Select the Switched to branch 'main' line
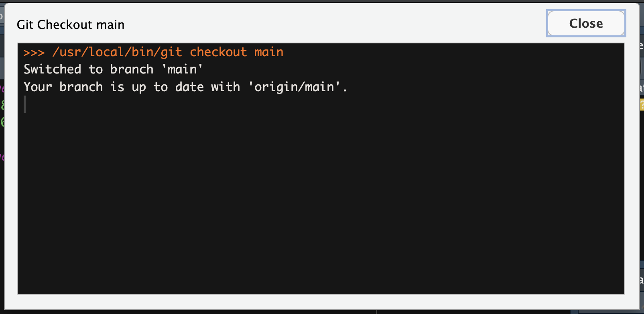The width and height of the screenshot is (644, 314). [x=113, y=69]
